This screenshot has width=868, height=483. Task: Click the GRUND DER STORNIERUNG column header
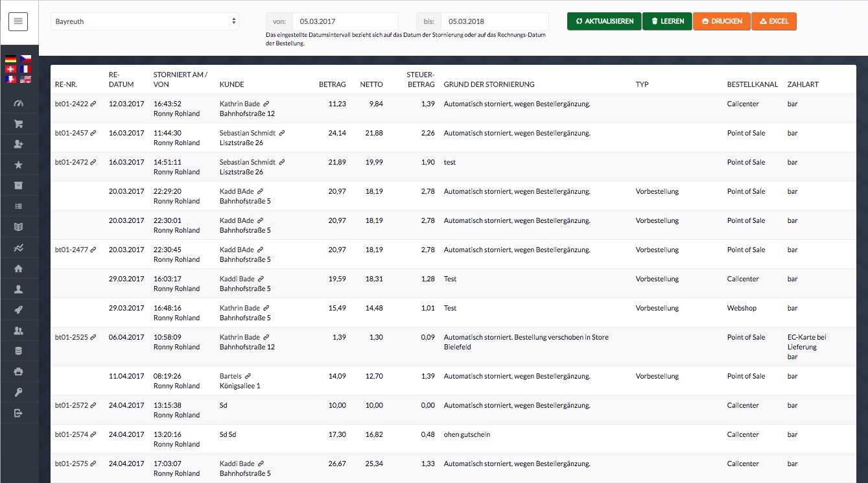[x=489, y=84]
